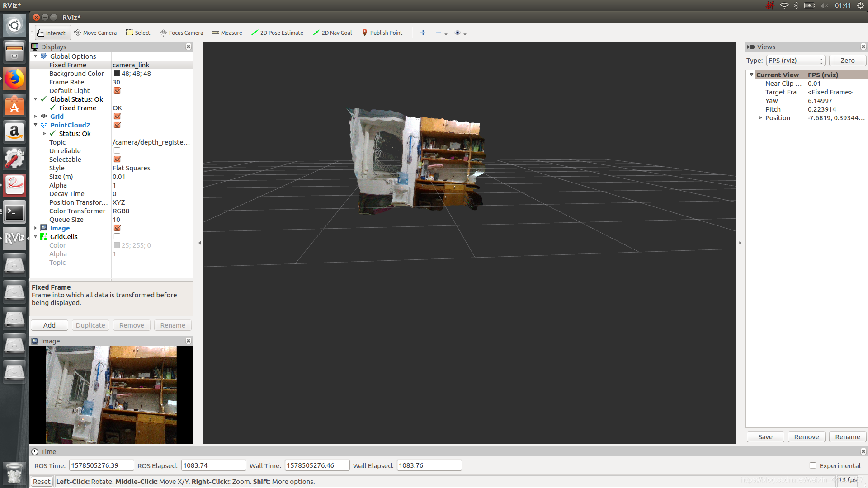Tick the Experimental checkbox
Viewport: 868px width, 488px height.
point(813,465)
